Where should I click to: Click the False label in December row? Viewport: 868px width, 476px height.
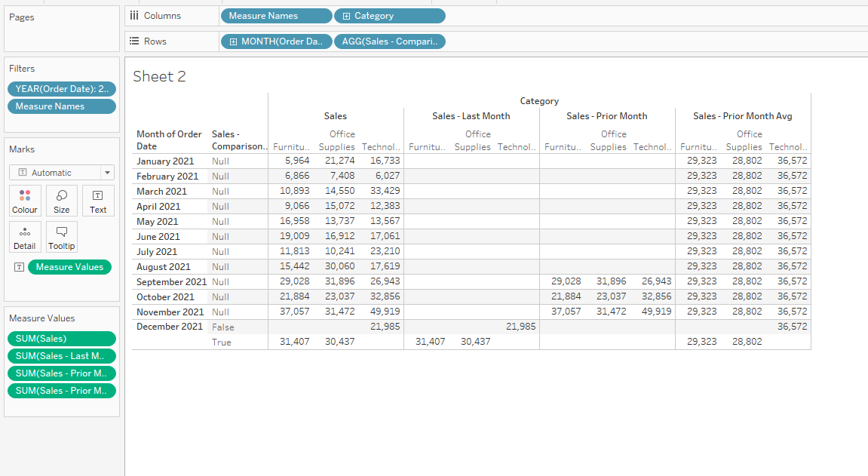coord(223,327)
